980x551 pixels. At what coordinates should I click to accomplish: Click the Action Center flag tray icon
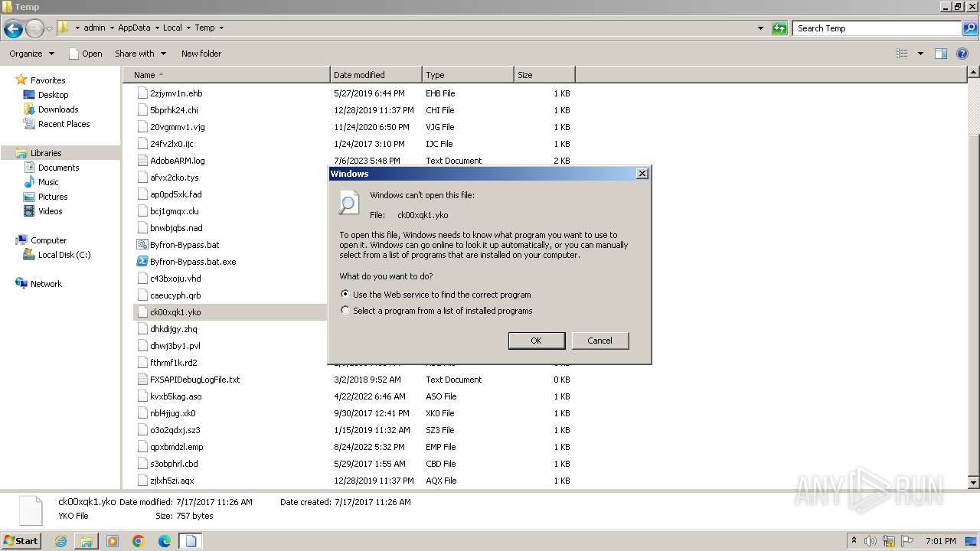(909, 541)
